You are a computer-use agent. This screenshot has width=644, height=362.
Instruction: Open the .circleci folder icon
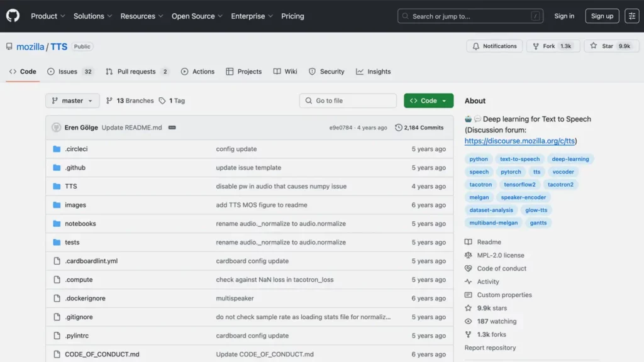click(x=57, y=149)
